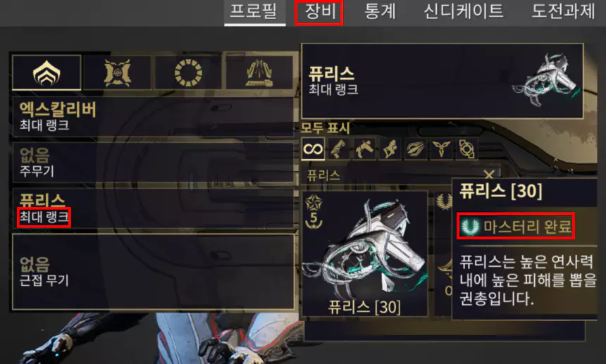Viewport: 606px width, 364px height.
Task: Go to the 통계 tab
Action: coord(381,11)
